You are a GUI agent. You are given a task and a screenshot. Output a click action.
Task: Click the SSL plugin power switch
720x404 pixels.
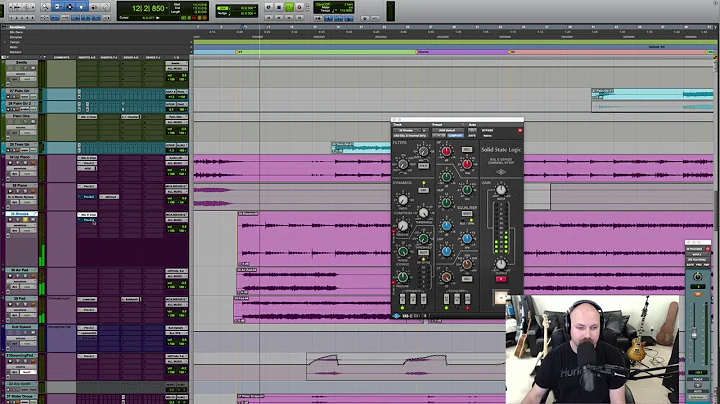[x=501, y=297]
